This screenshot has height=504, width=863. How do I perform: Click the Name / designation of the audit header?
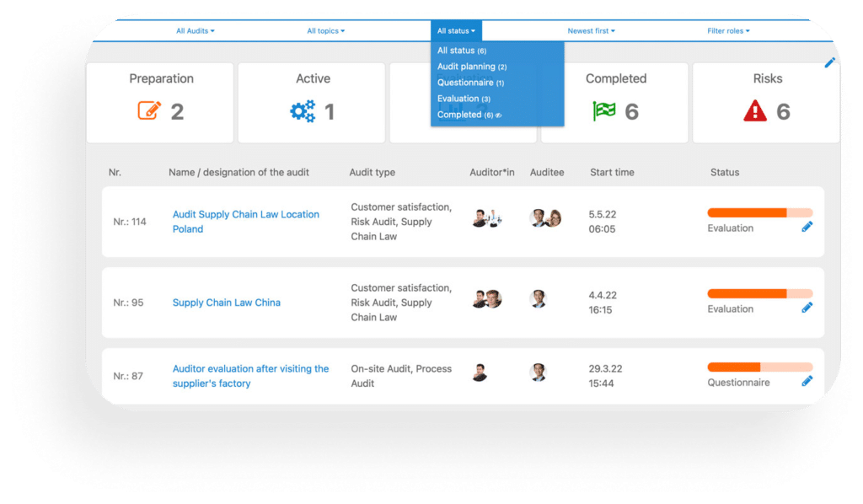(x=239, y=172)
